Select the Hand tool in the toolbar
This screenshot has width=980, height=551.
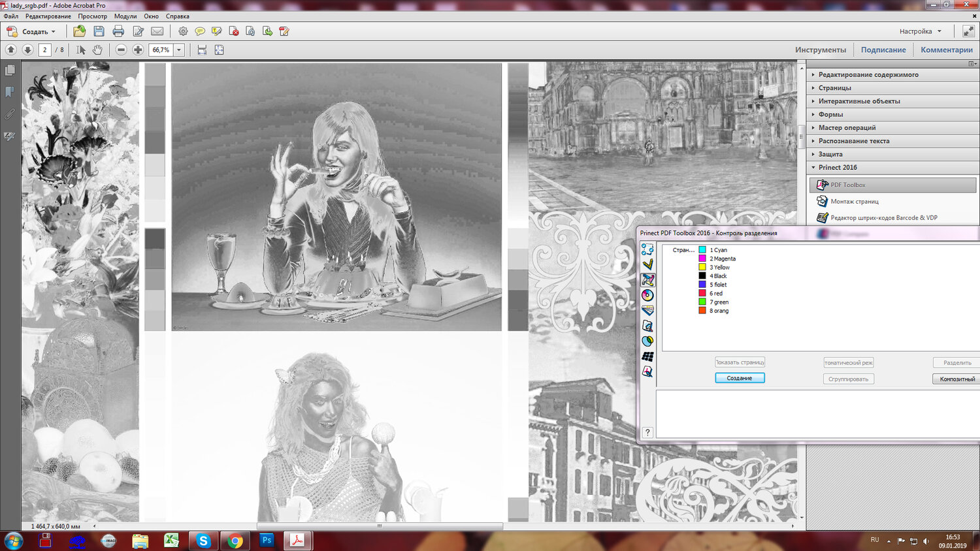click(97, 50)
